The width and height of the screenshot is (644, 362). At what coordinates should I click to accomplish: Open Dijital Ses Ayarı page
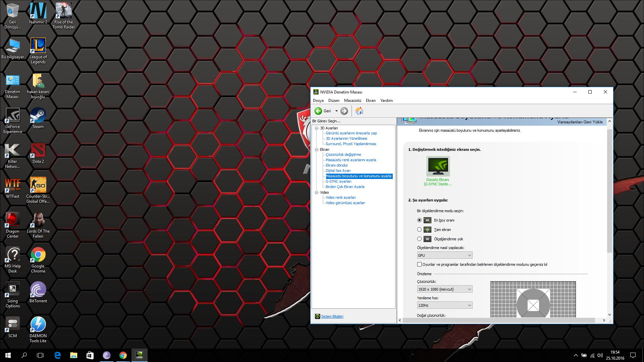click(x=338, y=171)
